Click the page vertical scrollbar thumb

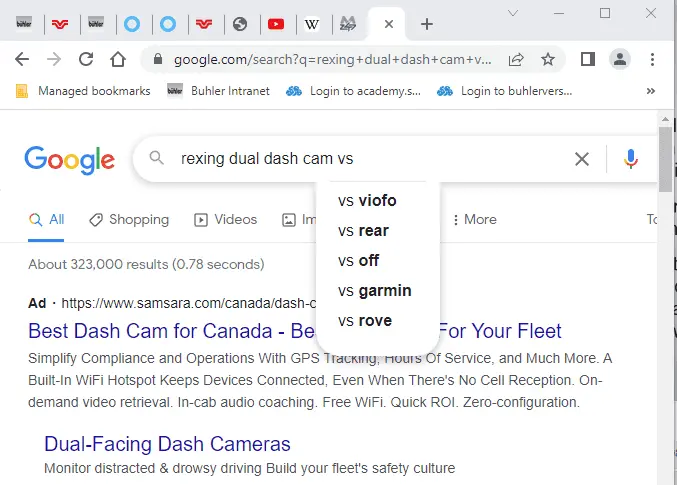(665, 159)
